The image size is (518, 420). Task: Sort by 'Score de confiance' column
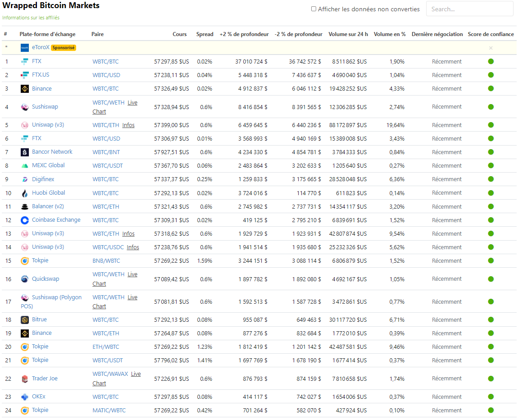(x=491, y=34)
